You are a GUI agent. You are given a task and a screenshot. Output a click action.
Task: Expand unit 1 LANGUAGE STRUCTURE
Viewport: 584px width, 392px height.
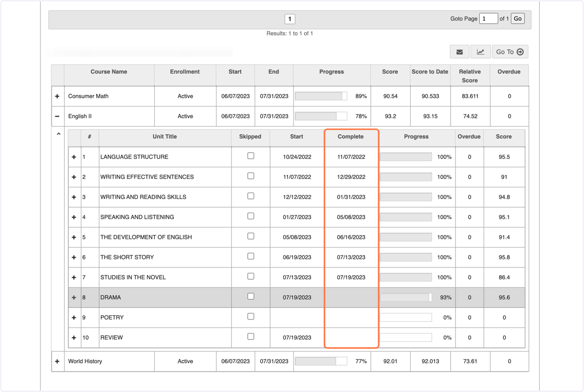pyautogui.click(x=74, y=157)
